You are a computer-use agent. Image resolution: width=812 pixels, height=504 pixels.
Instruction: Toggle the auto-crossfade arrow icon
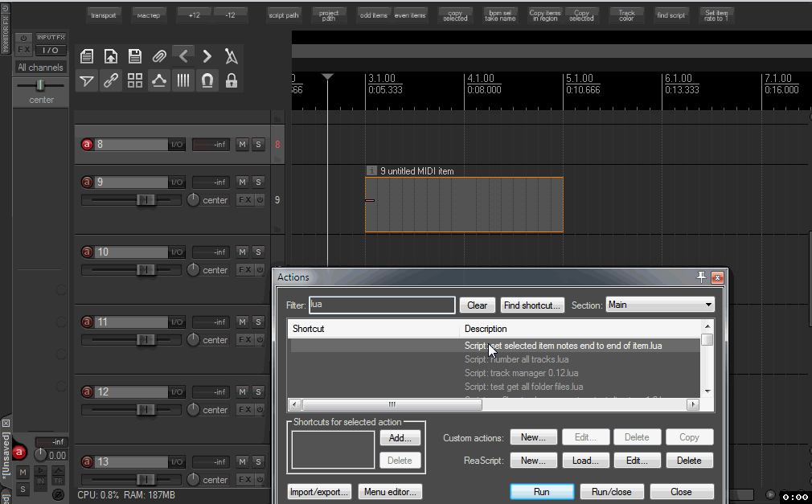(x=87, y=81)
